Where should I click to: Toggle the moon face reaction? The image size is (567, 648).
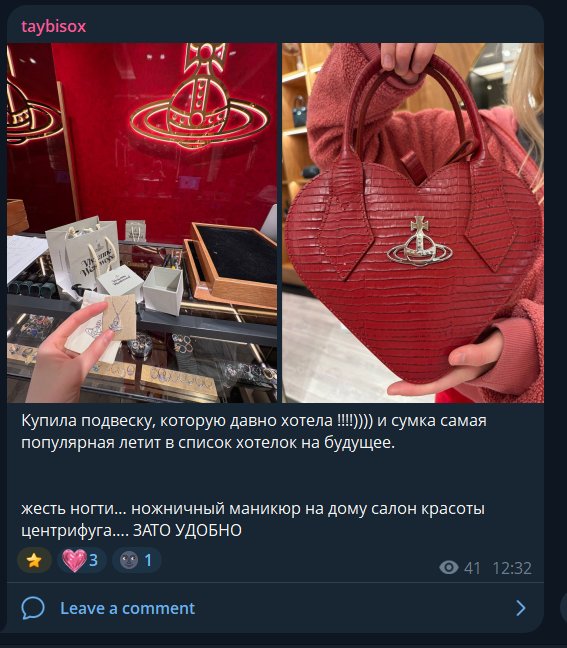point(137,560)
